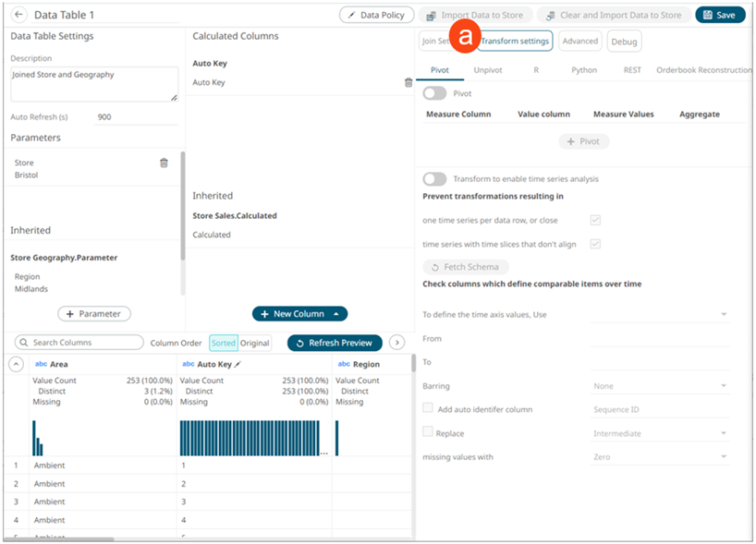Click the Refresh Preview button
This screenshot has height=544, width=756.
point(335,343)
